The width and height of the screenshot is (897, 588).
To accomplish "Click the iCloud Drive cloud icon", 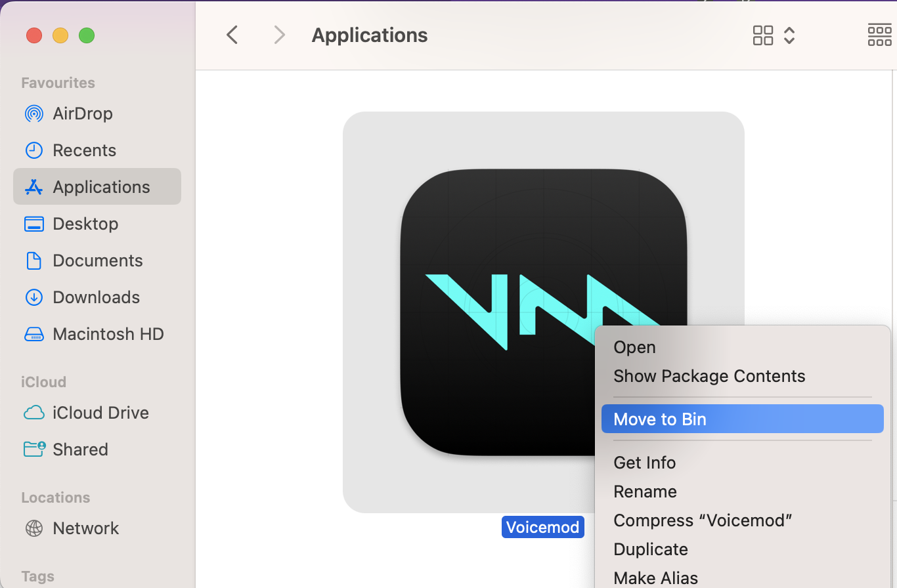I will coord(33,413).
